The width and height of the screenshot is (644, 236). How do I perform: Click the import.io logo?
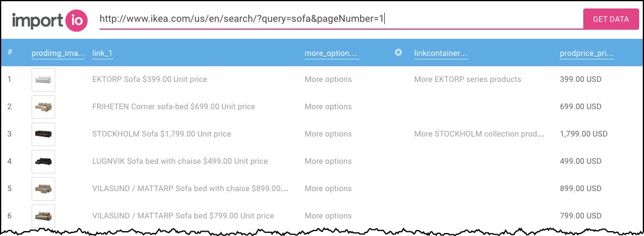tap(50, 21)
